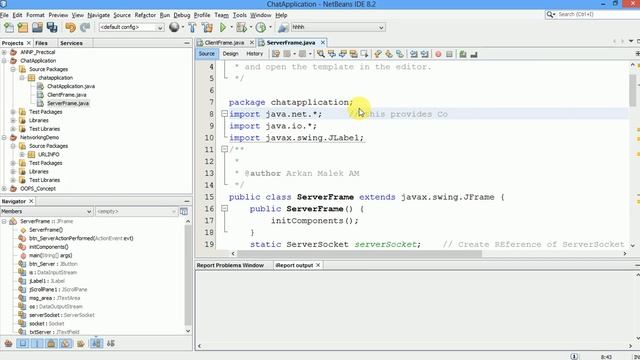
Task: Select ClientFrame.java in Projects tree
Action: [67, 95]
